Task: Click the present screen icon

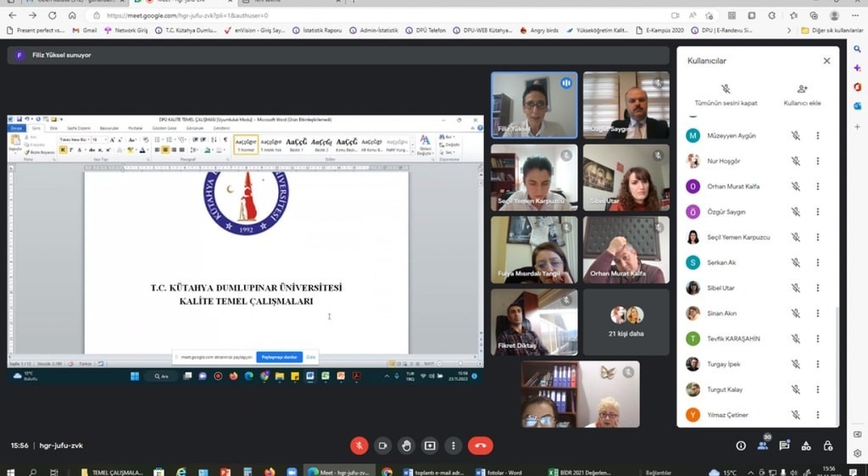Action: click(430, 445)
